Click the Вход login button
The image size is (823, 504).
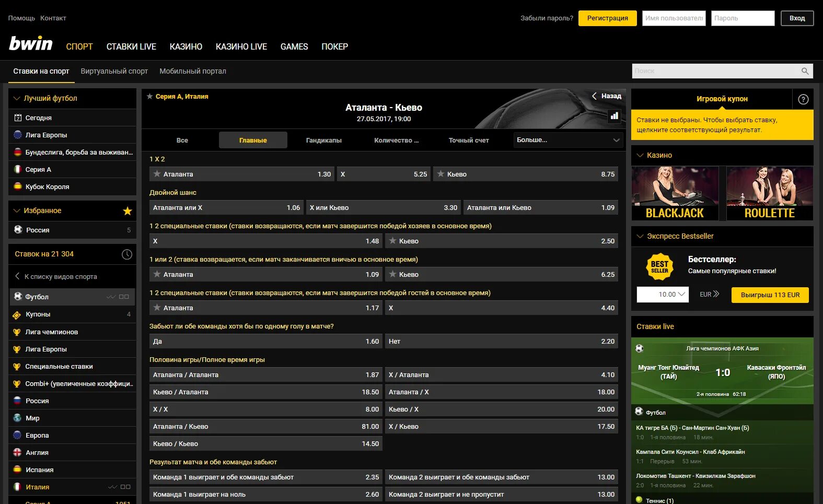click(x=797, y=18)
